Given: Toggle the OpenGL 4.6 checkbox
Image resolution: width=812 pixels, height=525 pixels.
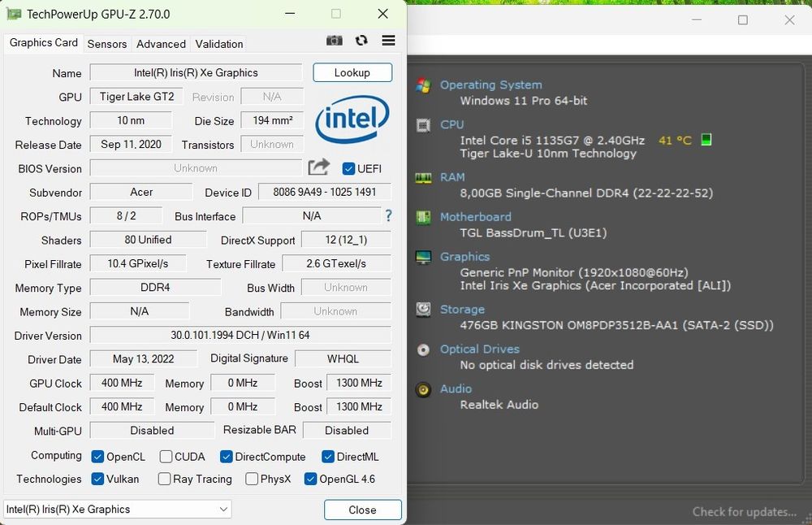Looking at the screenshot, I should click(x=310, y=479).
